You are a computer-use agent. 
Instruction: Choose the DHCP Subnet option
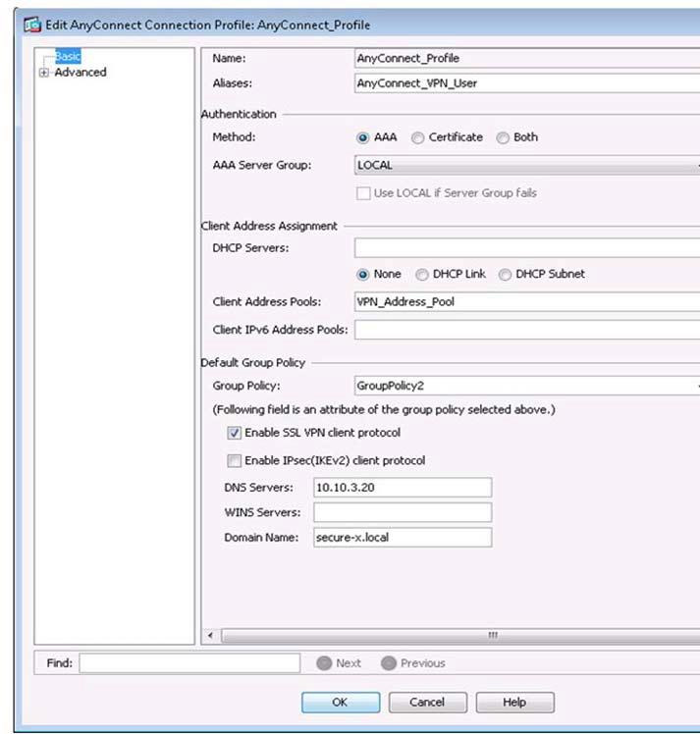pyautogui.click(x=505, y=275)
